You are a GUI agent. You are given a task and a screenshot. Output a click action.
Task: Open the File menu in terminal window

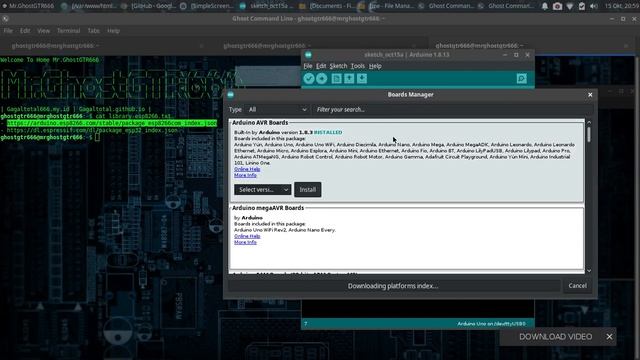click(x=8, y=31)
